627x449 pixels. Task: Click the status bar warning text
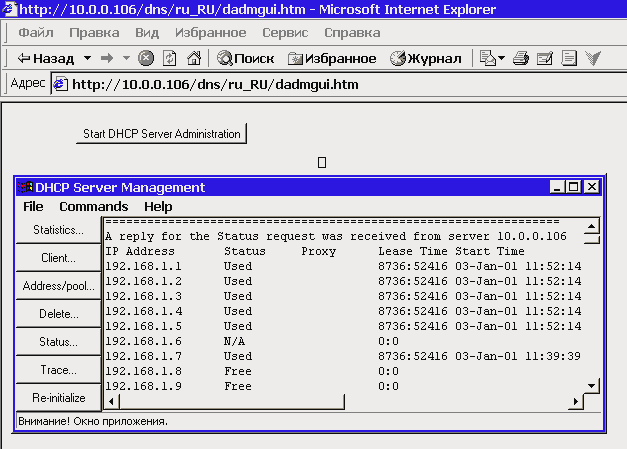click(x=93, y=421)
